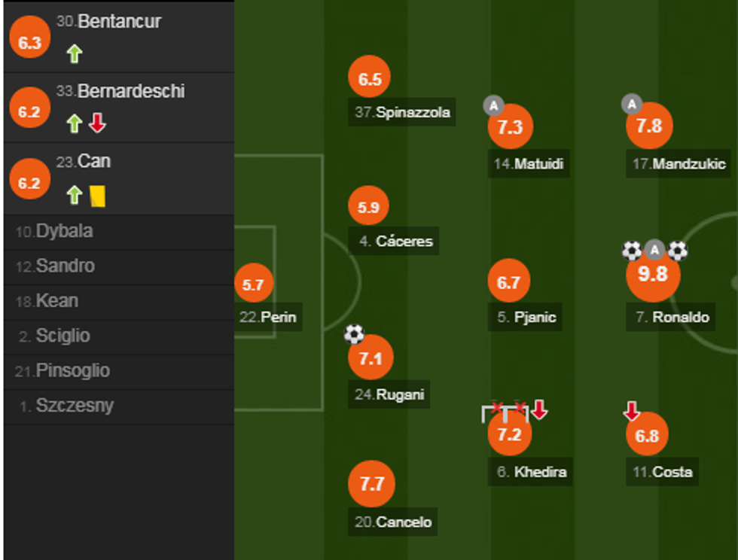Image resolution: width=738 pixels, height=560 pixels.
Task: Click Ronaldo's 9.8 rating badge
Action: [653, 275]
